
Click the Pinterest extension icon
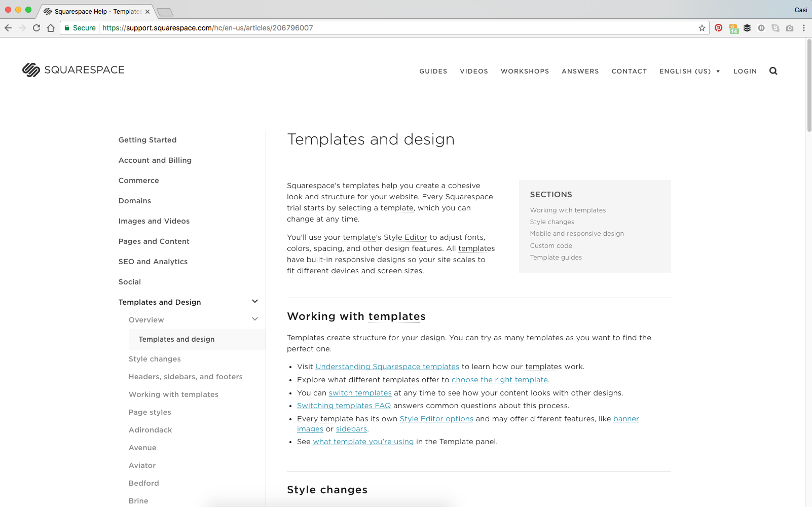[719, 28]
